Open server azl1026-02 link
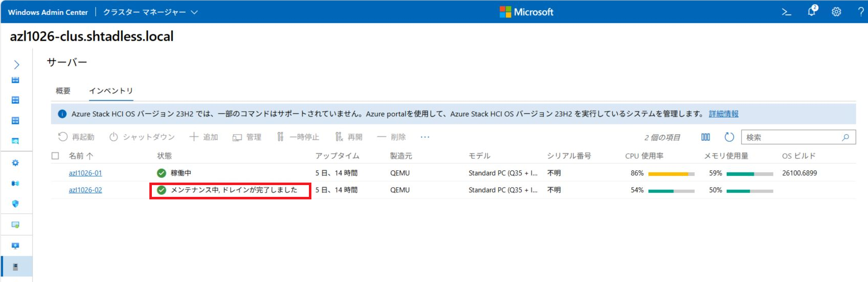The image size is (868, 282). point(85,190)
